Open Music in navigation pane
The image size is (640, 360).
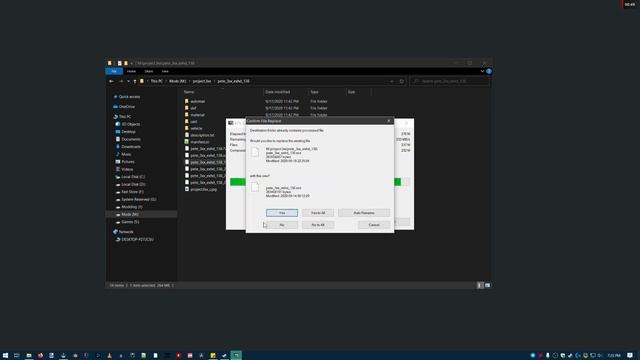click(126, 154)
